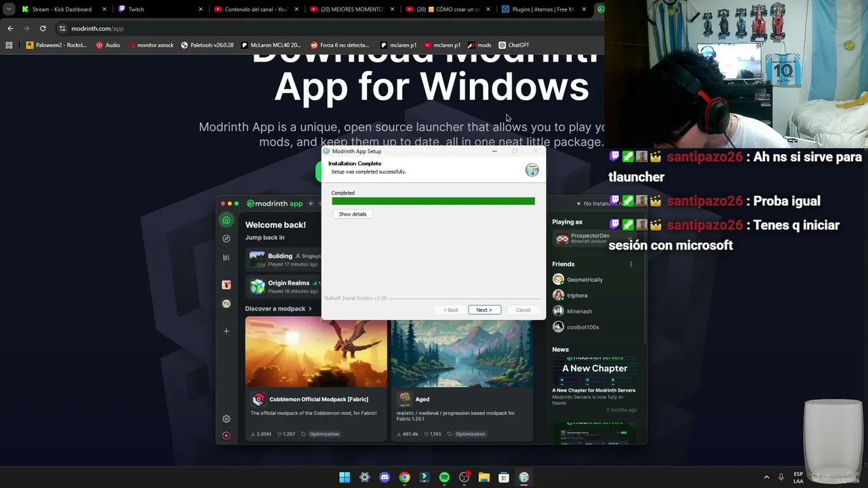Select friend Geometrically
Image resolution: width=868 pixels, height=488 pixels.
tap(578, 279)
